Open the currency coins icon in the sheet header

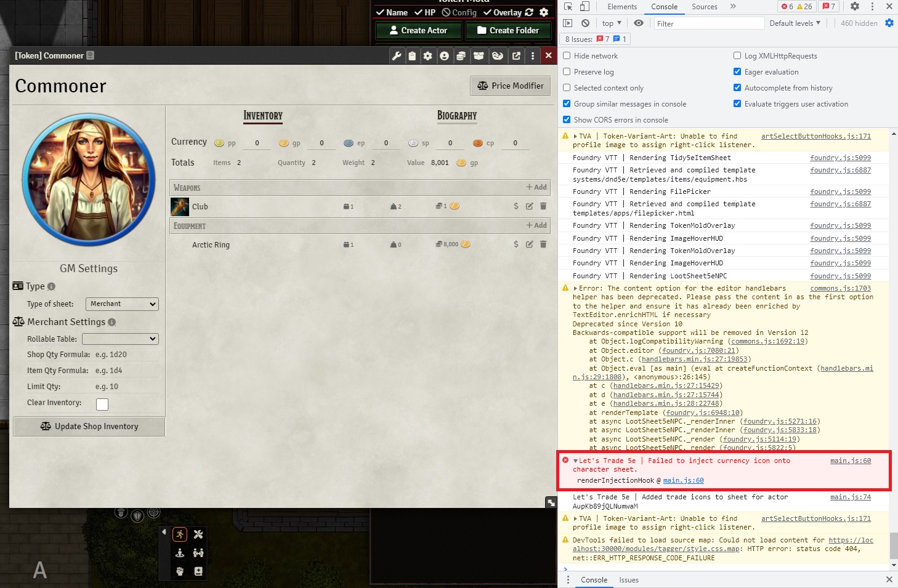click(x=461, y=55)
